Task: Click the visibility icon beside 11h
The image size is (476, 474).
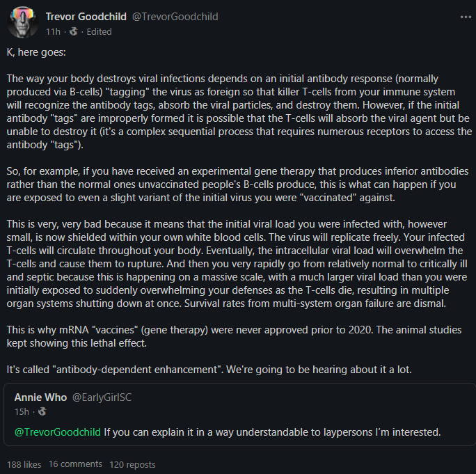Action: point(74,31)
